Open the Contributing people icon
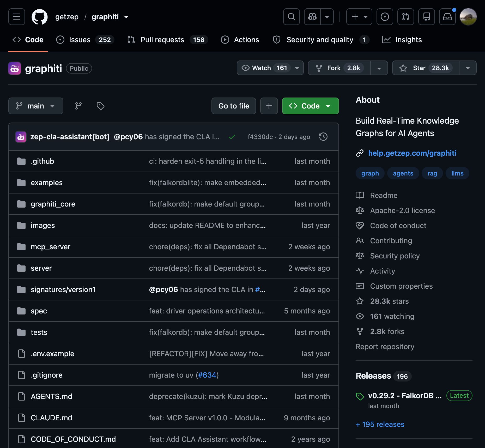Image resolution: width=485 pixels, height=448 pixels. point(360,241)
